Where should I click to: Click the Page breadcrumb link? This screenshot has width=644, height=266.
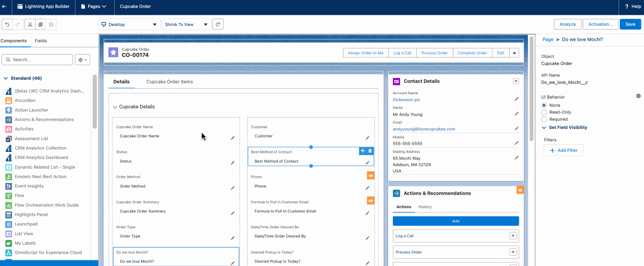[548, 39]
